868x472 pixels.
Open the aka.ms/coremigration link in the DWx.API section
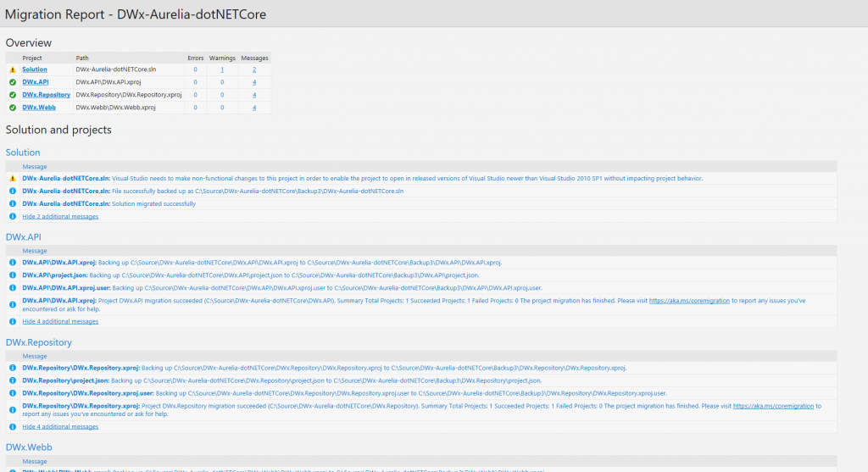689,301
